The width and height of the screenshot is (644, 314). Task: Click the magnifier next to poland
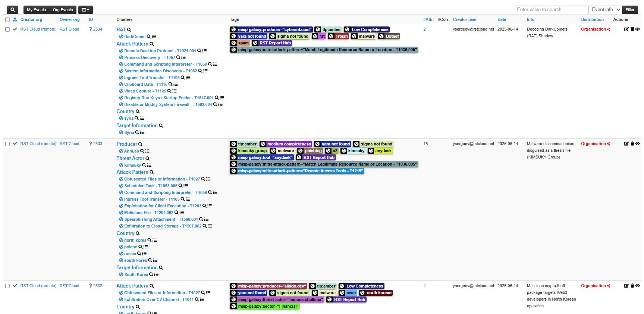tap(141, 247)
